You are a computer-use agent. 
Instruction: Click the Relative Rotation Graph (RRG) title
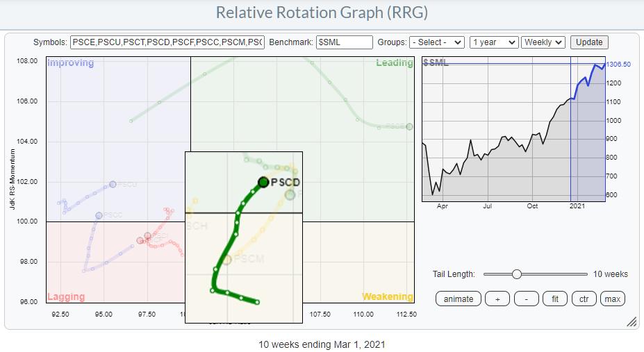322,12
